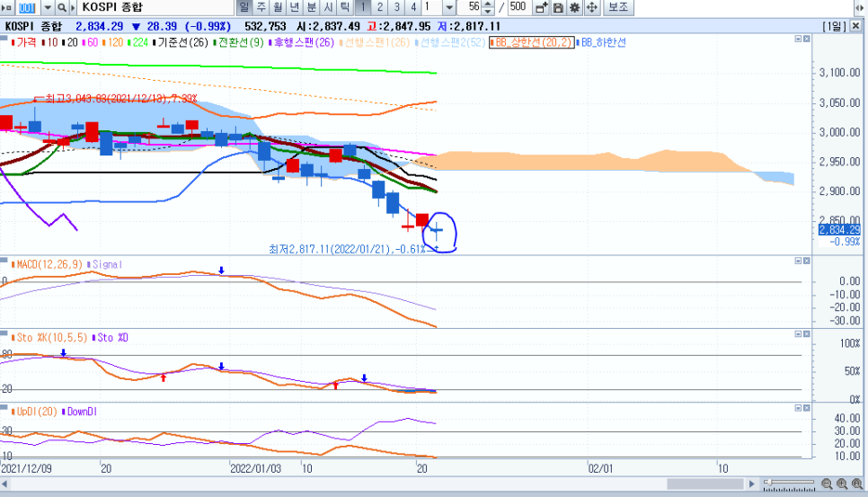Switch to daily chart tab 일
868x497 pixels.
coord(244,7)
